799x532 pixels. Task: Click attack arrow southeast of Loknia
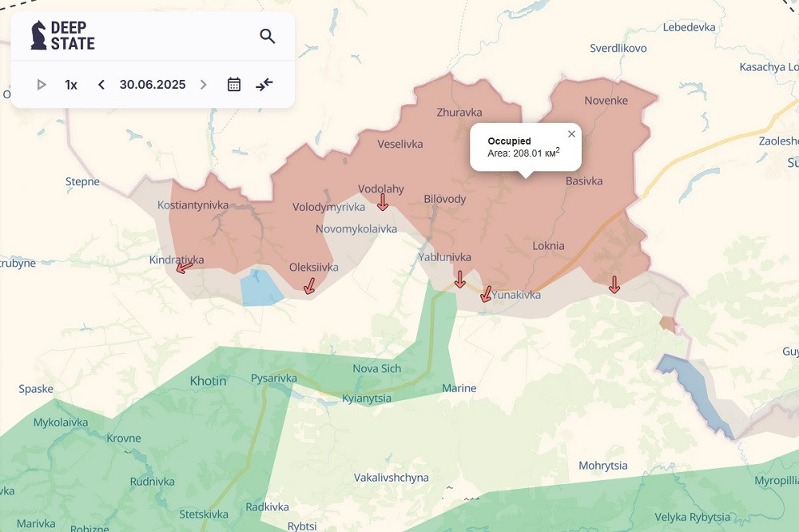(614, 284)
